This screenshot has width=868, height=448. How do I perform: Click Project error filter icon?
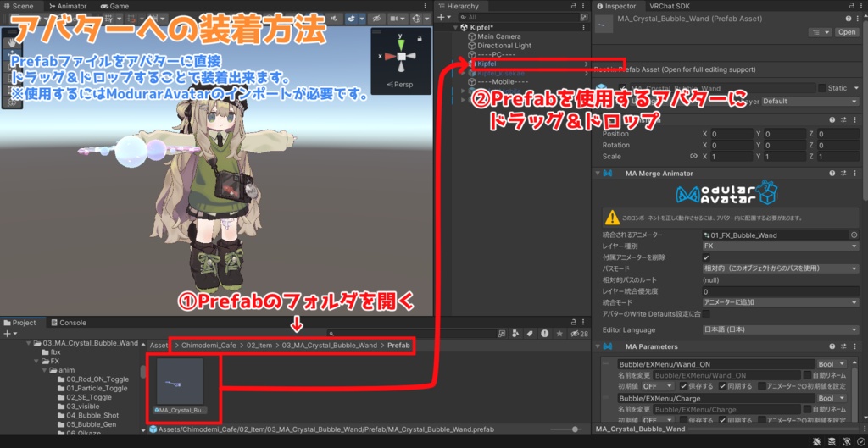(545, 334)
